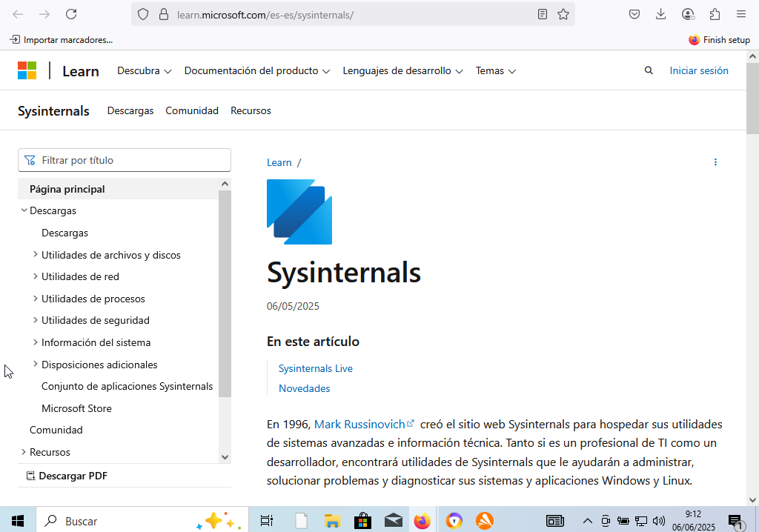Toggle reader view icon in address bar

click(543, 15)
